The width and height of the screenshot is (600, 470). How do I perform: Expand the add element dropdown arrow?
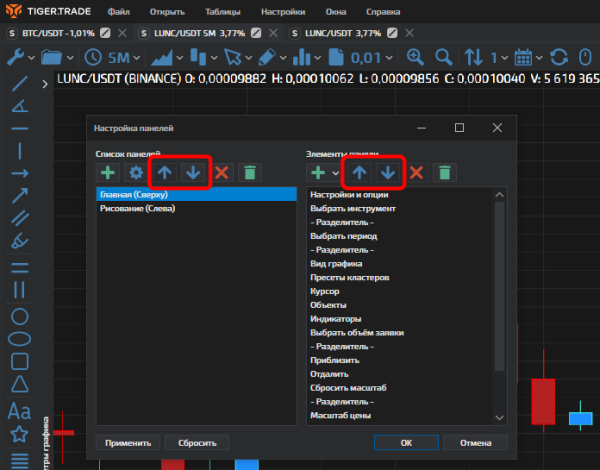click(x=335, y=173)
